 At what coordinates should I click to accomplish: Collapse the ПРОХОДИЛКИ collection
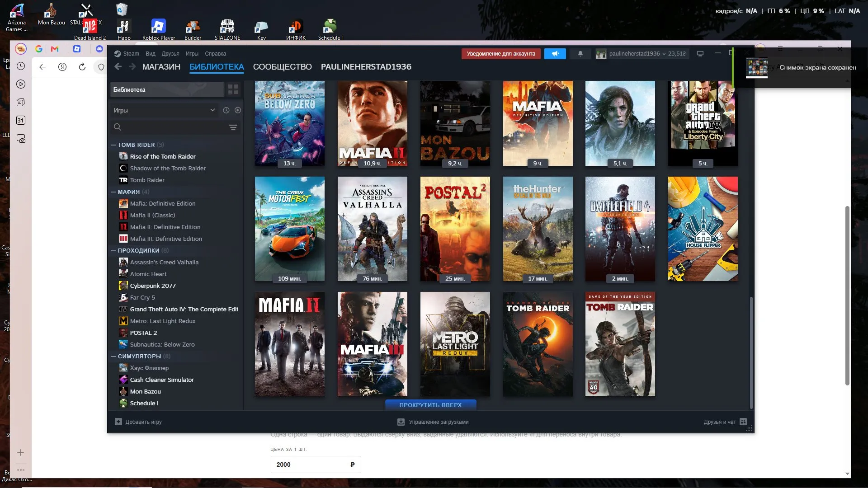pos(113,251)
